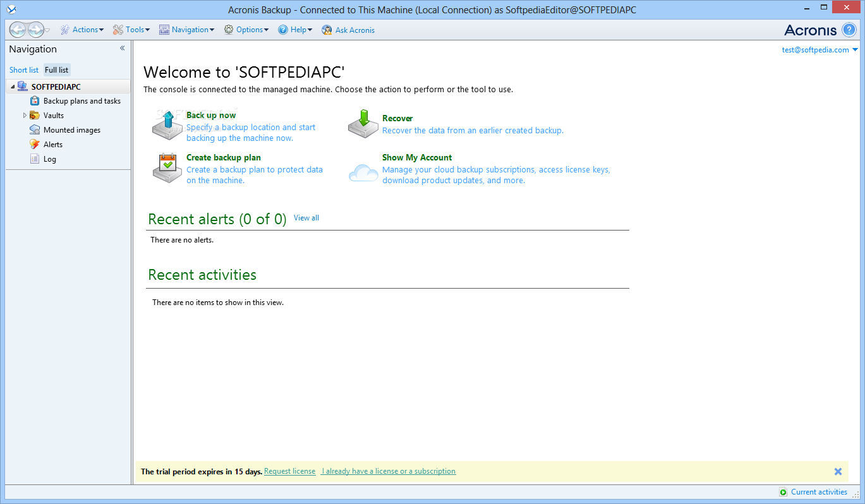Click the Back up now drive icon

tap(167, 124)
